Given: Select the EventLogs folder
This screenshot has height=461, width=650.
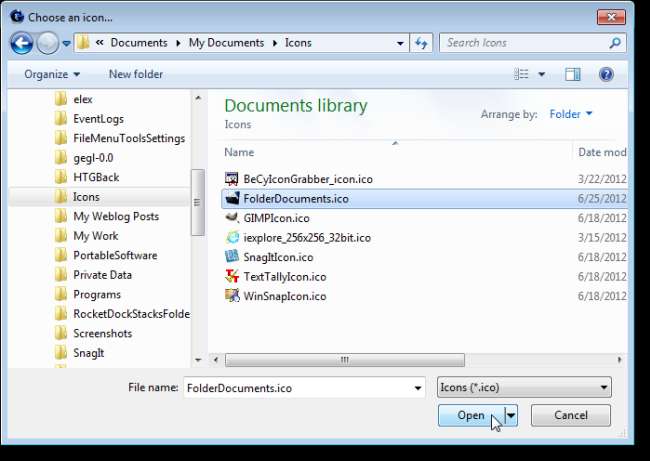Looking at the screenshot, I should 98,119.
